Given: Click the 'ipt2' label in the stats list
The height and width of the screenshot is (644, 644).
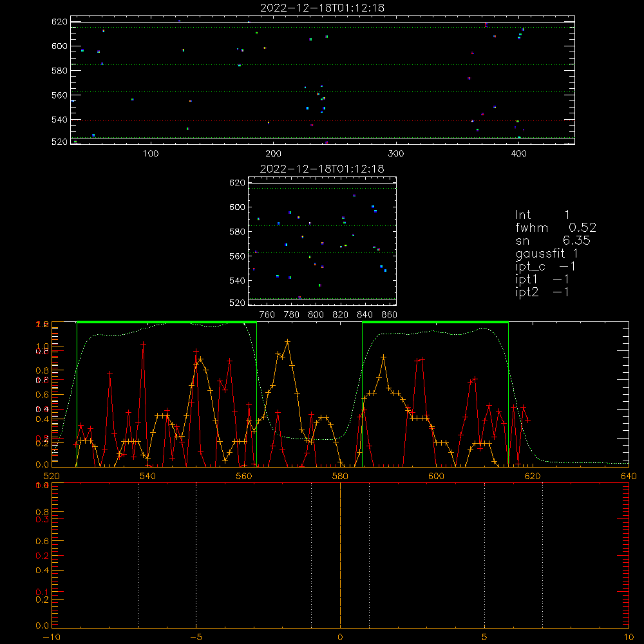Looking at the screenshot, I should tap(527, 292).
